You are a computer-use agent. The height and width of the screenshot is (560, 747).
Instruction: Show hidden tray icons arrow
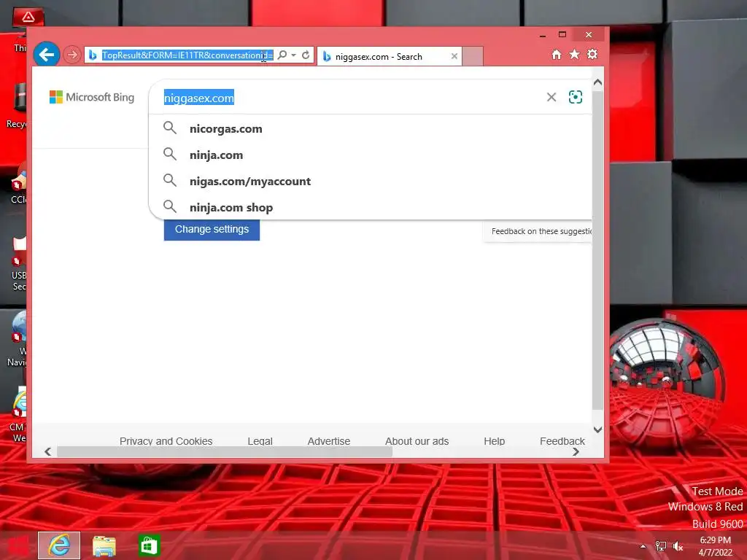tap(643, 546)
